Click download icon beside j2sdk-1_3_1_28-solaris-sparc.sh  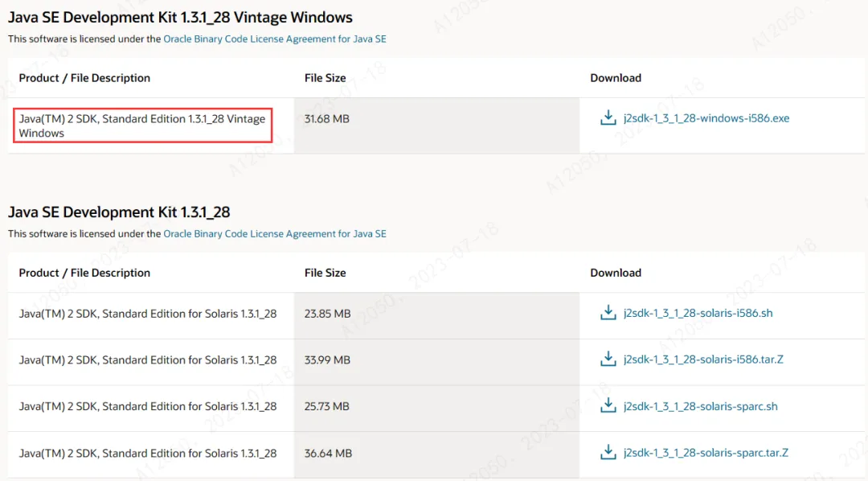tap(608, 406)
